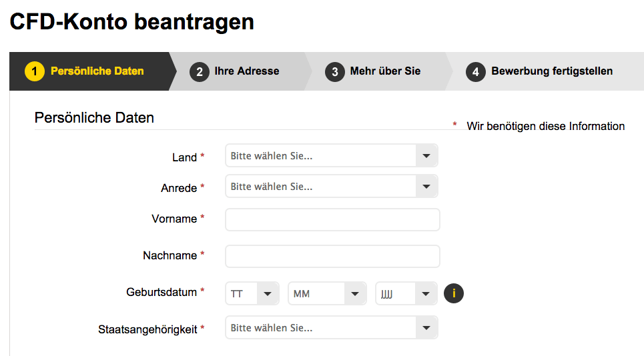Click the Vorname input field
Screen dimensions: 644x356
pos(332,219)
